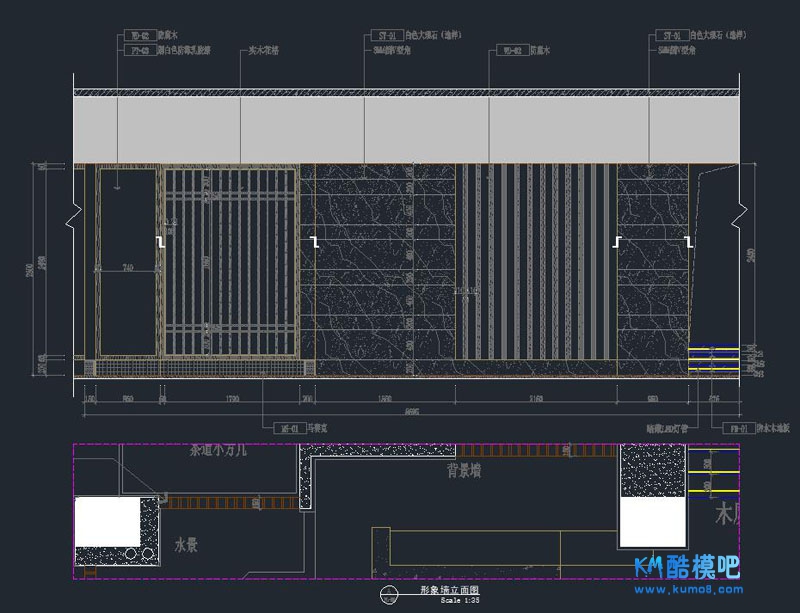
Task: Select the 水景 label in the plan
Action: coord(187,546)
